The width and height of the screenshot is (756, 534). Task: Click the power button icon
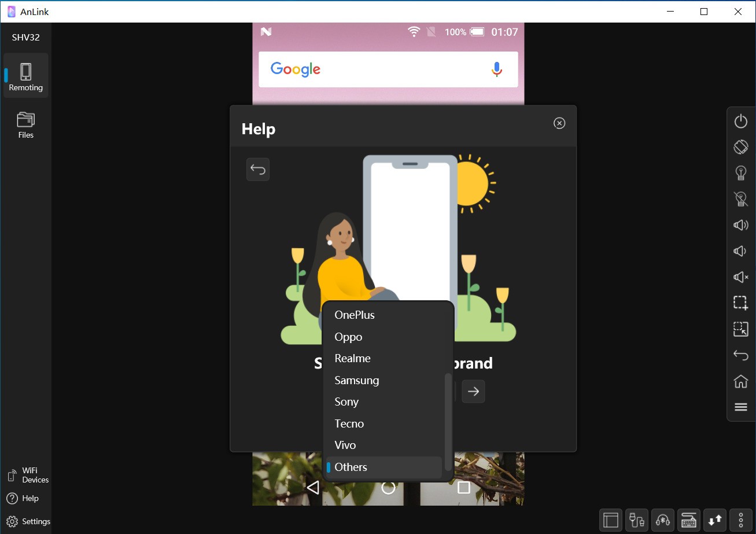[741, 121]
